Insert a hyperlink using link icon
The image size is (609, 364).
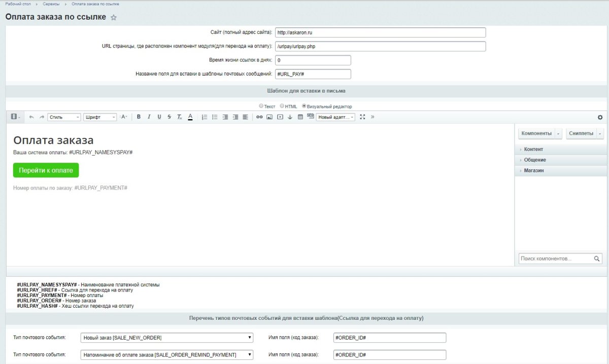pyautogui.click(x=259, y=117)
